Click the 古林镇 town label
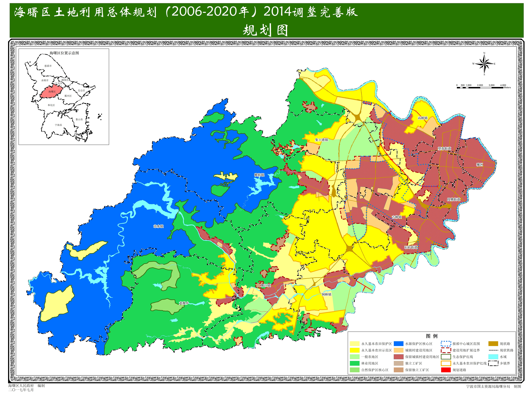 coord(397,217)
